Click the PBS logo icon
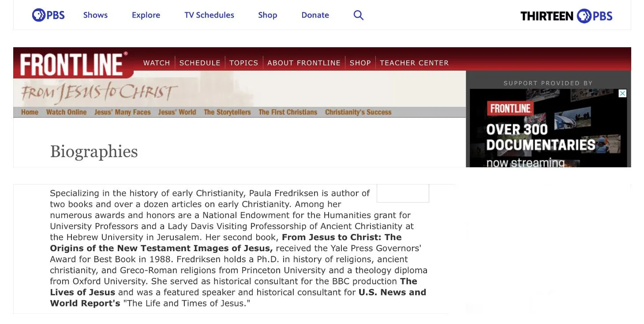 48,15
